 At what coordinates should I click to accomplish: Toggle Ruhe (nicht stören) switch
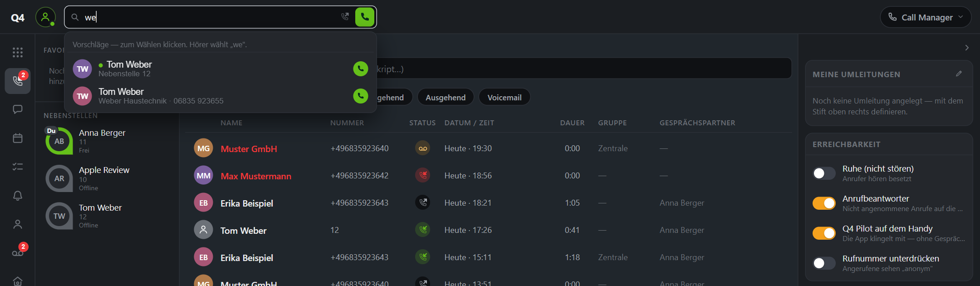[824, 173]
